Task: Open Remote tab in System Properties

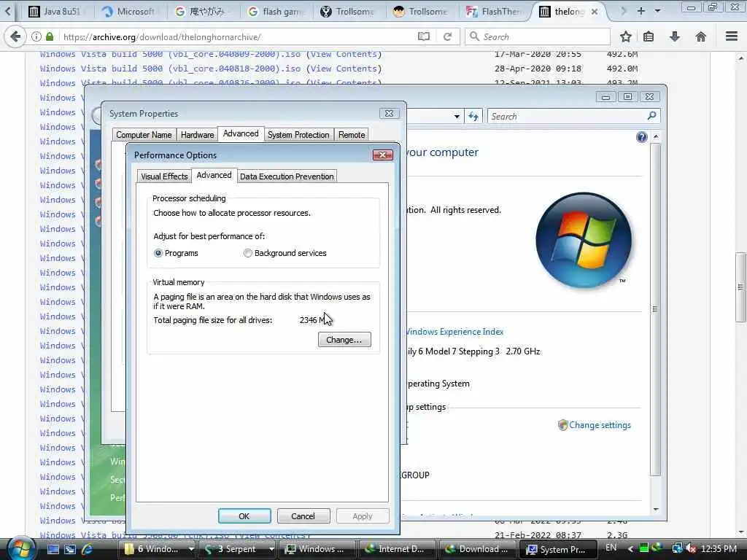Action: pyautogui.click(x=352, y=135)
